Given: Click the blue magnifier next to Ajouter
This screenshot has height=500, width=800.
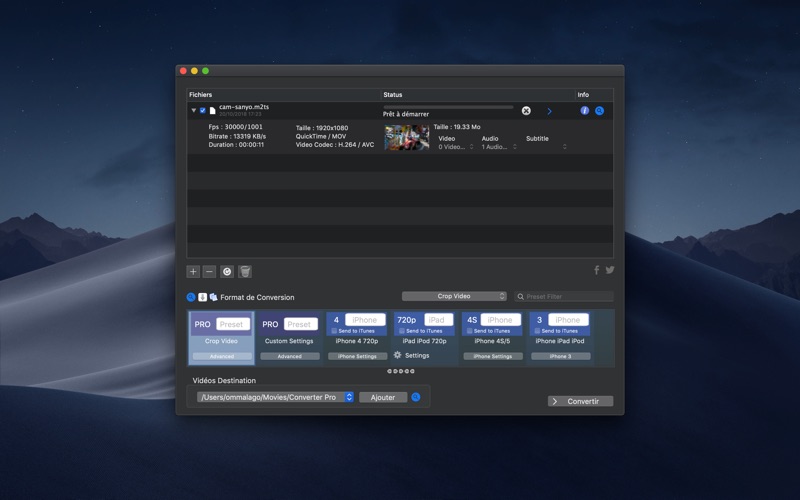Looking at the screenshot, I should click(416, 397).
